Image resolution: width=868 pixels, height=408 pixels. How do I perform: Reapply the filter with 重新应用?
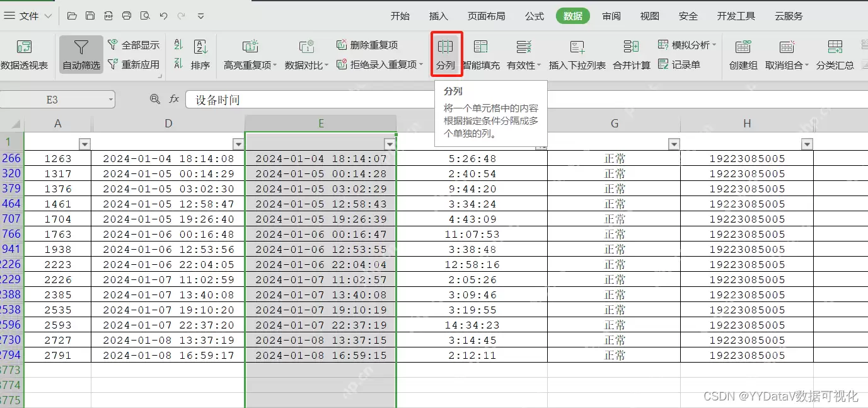point(134,64)
